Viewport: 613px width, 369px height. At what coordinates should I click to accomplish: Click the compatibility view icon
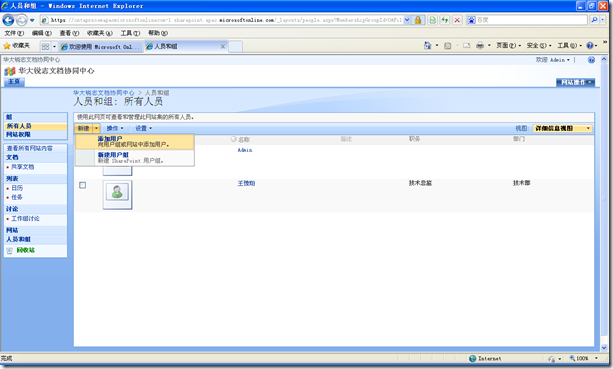(x=432, y=20)
